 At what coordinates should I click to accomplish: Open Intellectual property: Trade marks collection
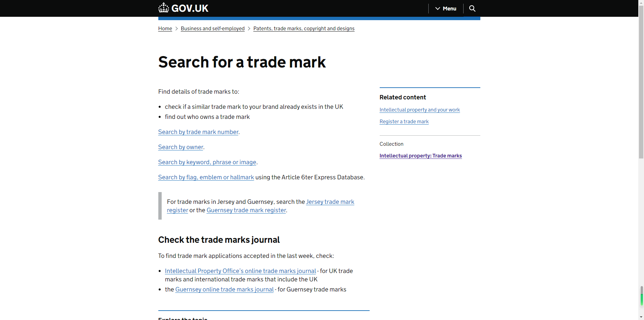pyautogui.click(x=421, y=156)
